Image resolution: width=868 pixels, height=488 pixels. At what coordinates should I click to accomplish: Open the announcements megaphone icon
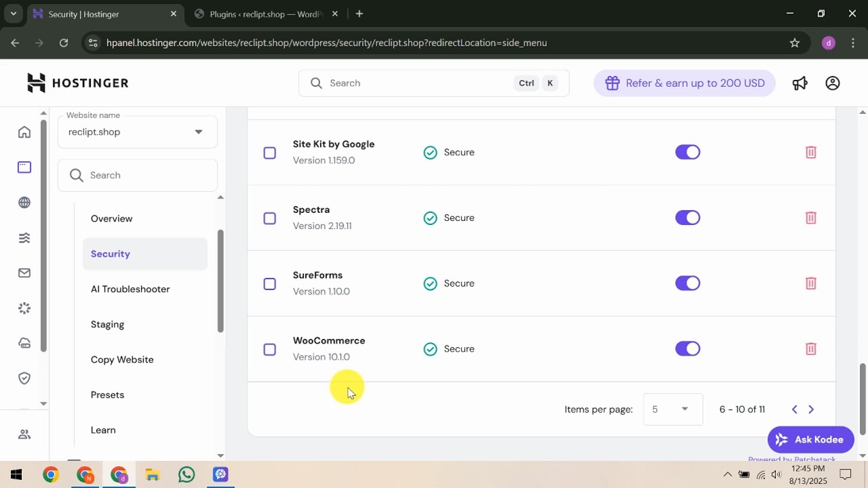tap(800, 83)
